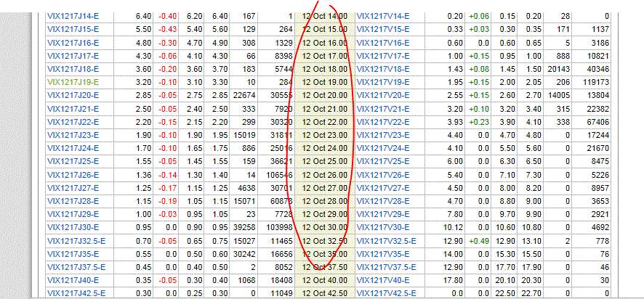The width and height of the screenshot is (644, 299).
Task: Open the VIX1217V25-E put option link
Action: point(383,162)
